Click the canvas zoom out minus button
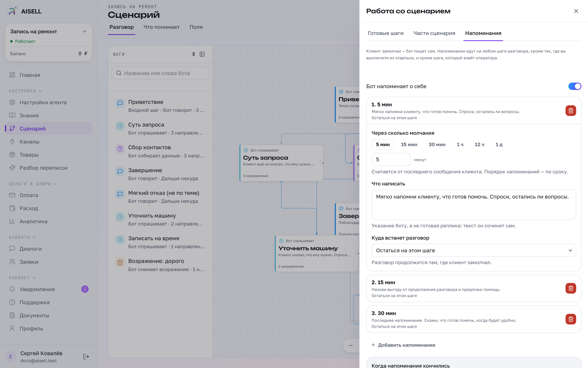 click(351, 345)
